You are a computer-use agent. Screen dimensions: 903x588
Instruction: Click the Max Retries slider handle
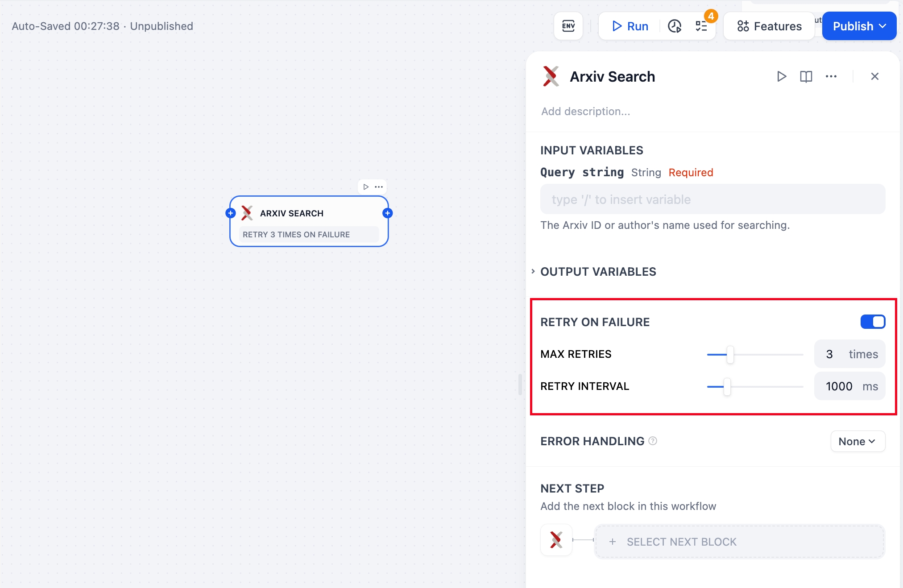pos(730,355)
